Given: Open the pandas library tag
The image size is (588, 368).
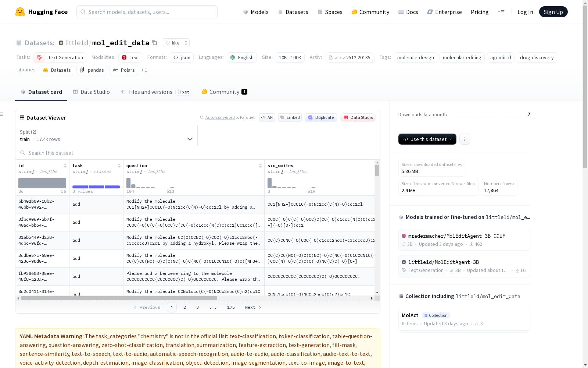Looking at the screenshot, I should (x=92, y=70).
